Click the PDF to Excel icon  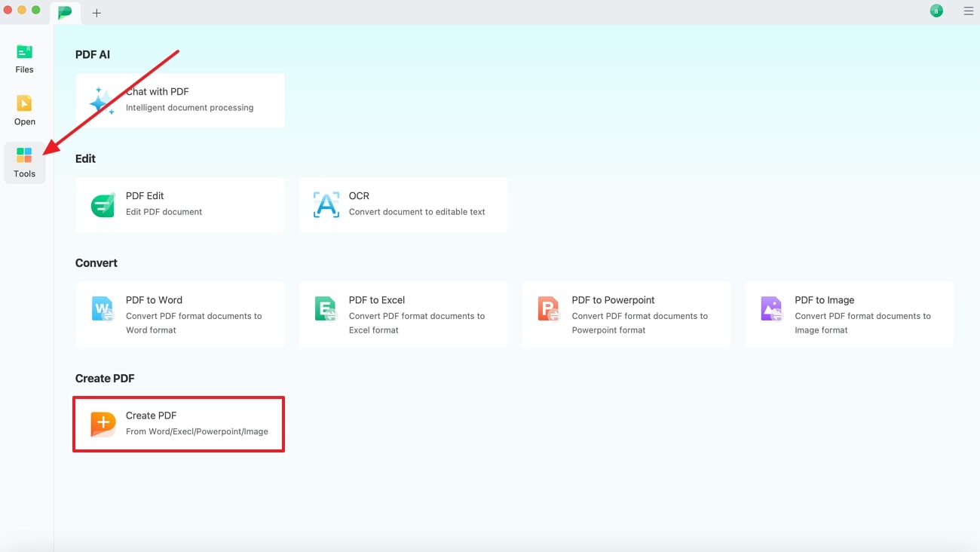tap(326, 308)
